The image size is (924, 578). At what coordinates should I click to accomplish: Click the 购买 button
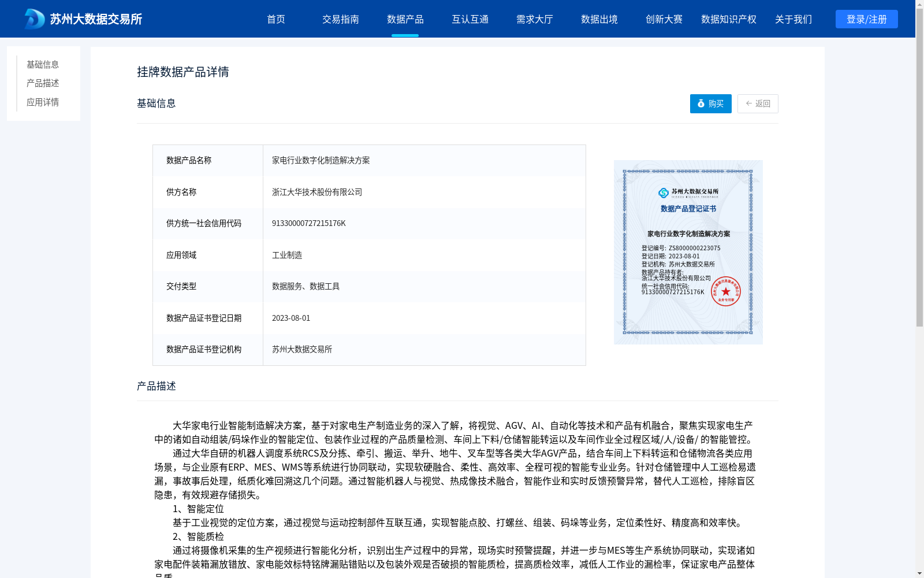coord(710,103)
